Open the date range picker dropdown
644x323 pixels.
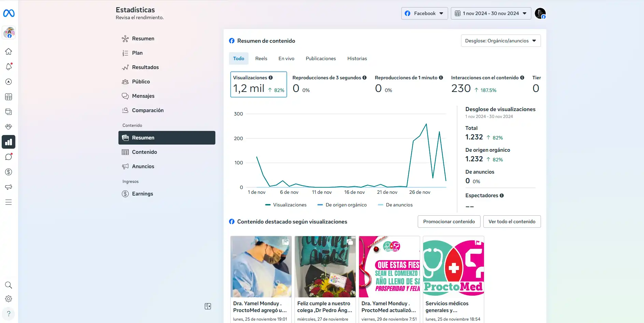pyautogui.click(x=490, y=13)
